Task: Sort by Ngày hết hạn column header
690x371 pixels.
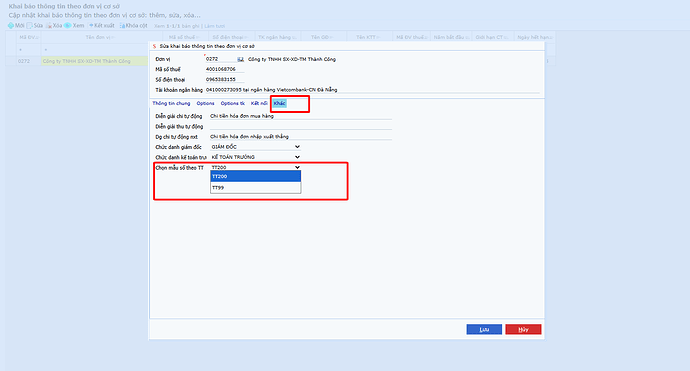Action: (534, 37)
